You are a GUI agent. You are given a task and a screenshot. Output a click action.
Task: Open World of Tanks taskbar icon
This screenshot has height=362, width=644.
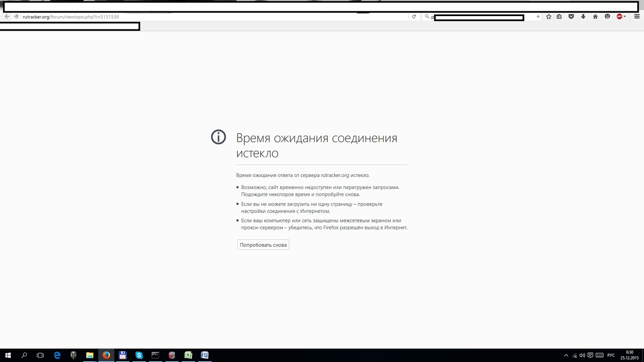73,355
